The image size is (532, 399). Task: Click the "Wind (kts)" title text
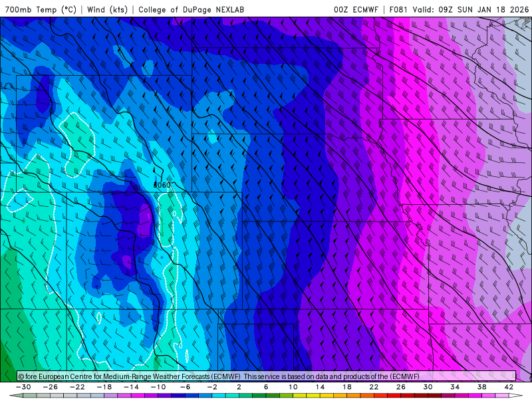[107, 9]
